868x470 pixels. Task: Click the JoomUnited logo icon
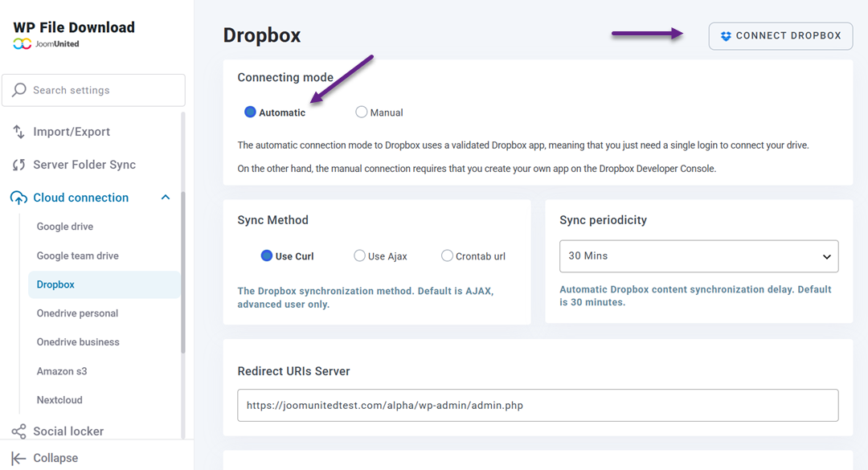click(x=23, y=43)
